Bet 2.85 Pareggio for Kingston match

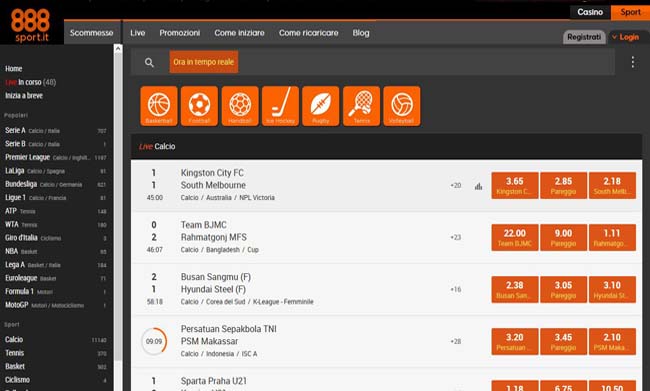coord(563,185)
